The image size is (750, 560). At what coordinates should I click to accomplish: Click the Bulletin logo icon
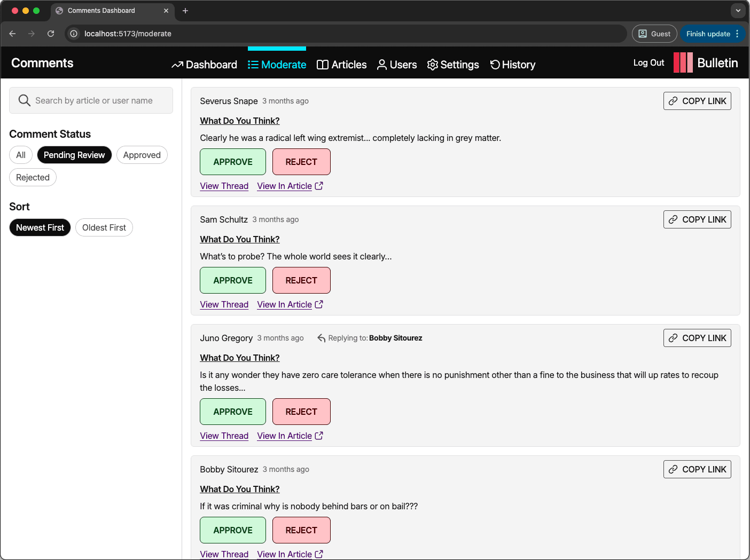pyautogui.click(x=683, y=63)
